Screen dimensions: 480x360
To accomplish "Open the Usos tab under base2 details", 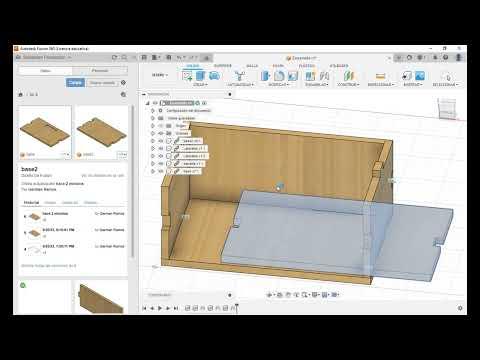I will (50, 202).
